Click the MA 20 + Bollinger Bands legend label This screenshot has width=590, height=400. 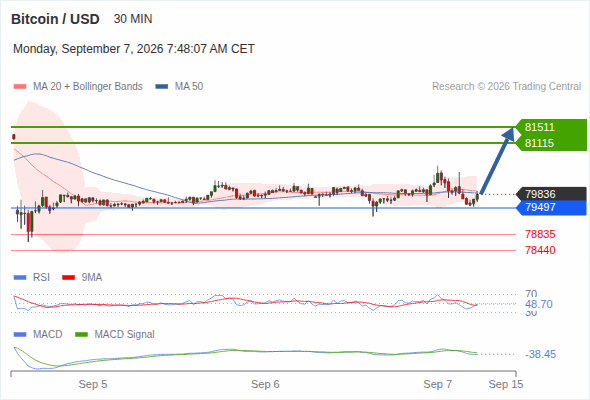pyautogui.click(x=88, y=87)
